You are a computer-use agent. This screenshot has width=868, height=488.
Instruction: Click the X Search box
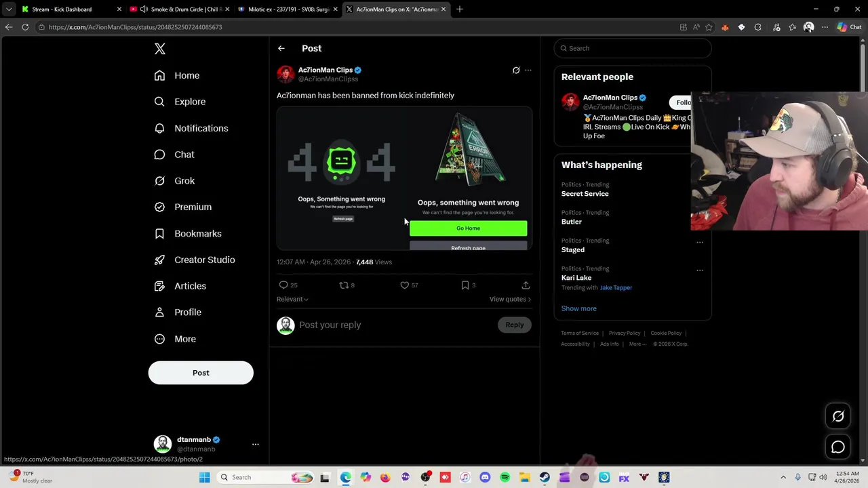[632, 48]
